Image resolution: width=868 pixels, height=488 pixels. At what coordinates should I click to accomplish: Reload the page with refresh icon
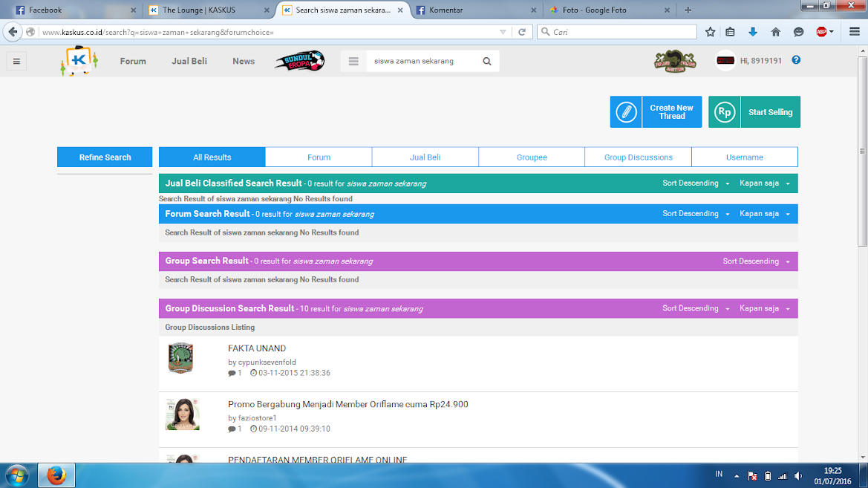pos(521,32)
